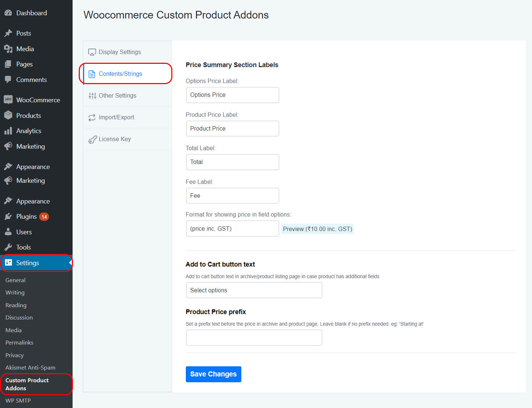This screenshot has width=532, height=408.
Task: Open the Analytics menu
Action: point(36,131)
